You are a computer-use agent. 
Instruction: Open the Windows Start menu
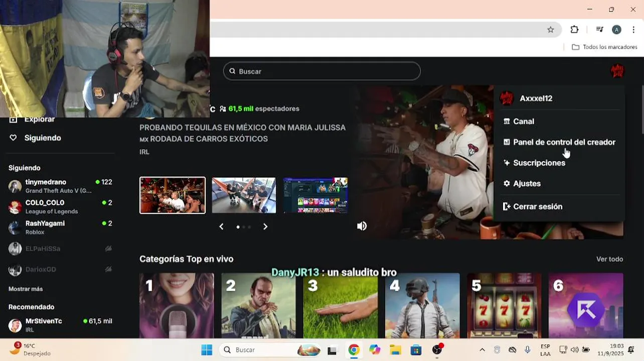click(207, 350)
